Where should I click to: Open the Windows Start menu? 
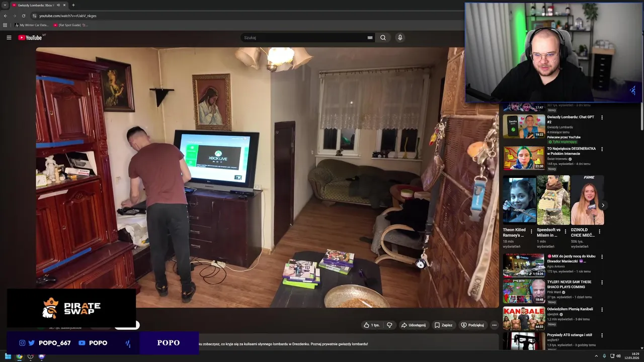(x=8, y=356)
